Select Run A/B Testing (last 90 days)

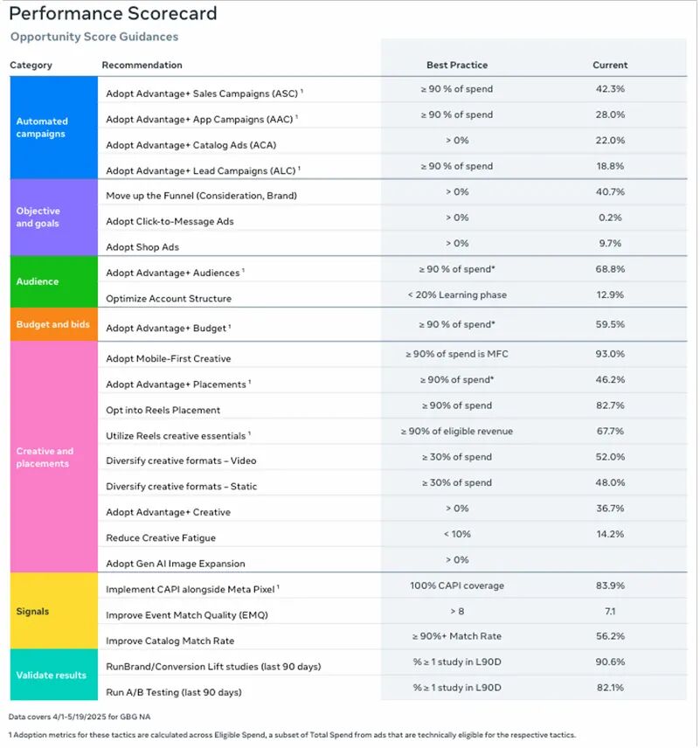tap(173, 692)
